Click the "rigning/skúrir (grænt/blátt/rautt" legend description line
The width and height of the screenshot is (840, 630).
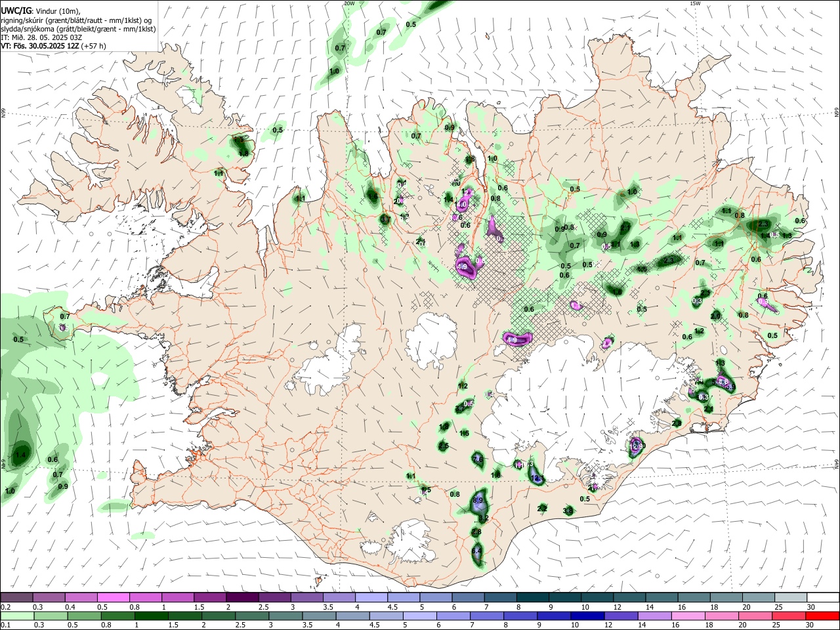77,20
